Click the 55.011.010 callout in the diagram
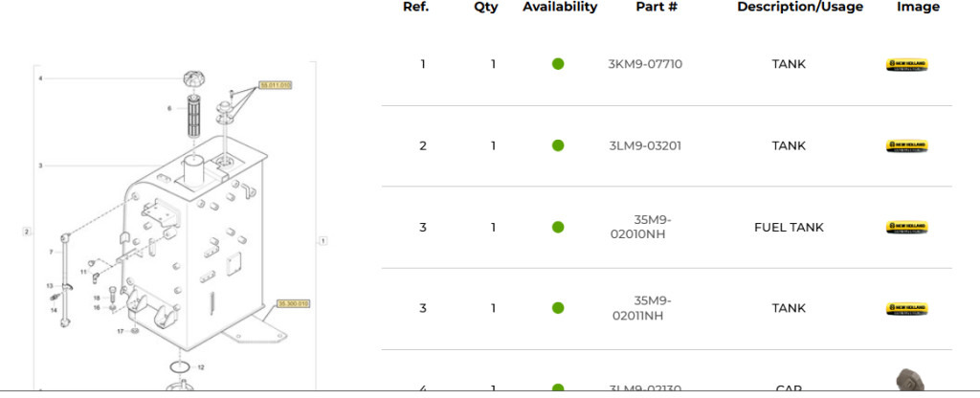 [276, 85]
